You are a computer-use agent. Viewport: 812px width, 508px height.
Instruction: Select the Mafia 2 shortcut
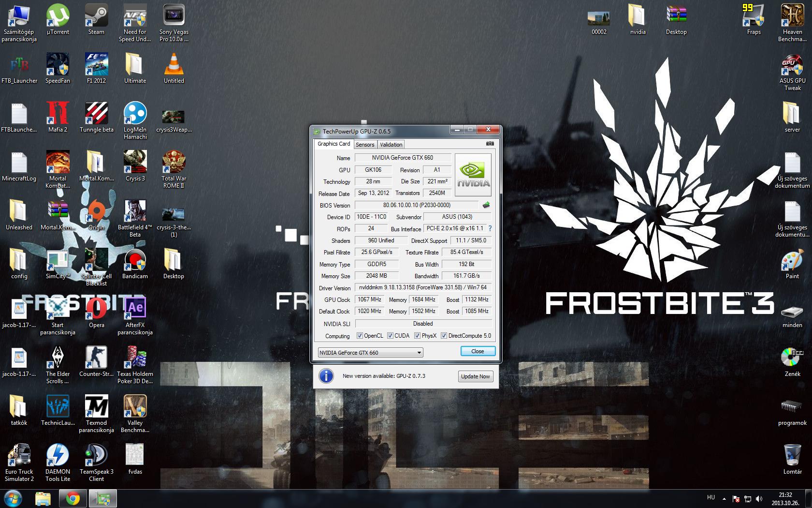(58, 118)
